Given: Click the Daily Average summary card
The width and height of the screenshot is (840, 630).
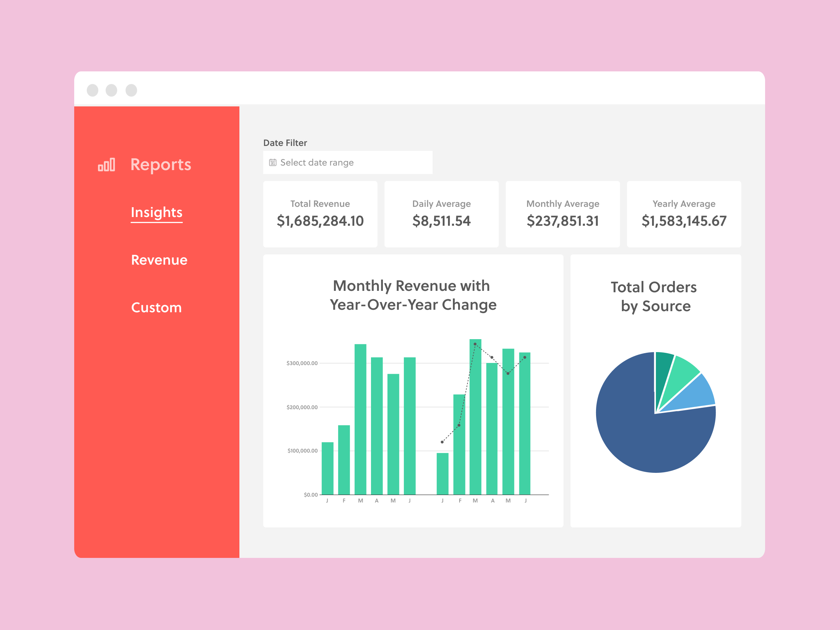Looking at the screenshot, I should point(441,214).
